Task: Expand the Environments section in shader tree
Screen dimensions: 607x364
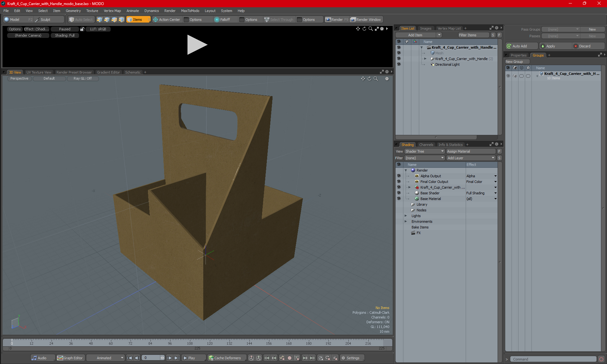Action: pyautogui.click(x=405, y=221)
